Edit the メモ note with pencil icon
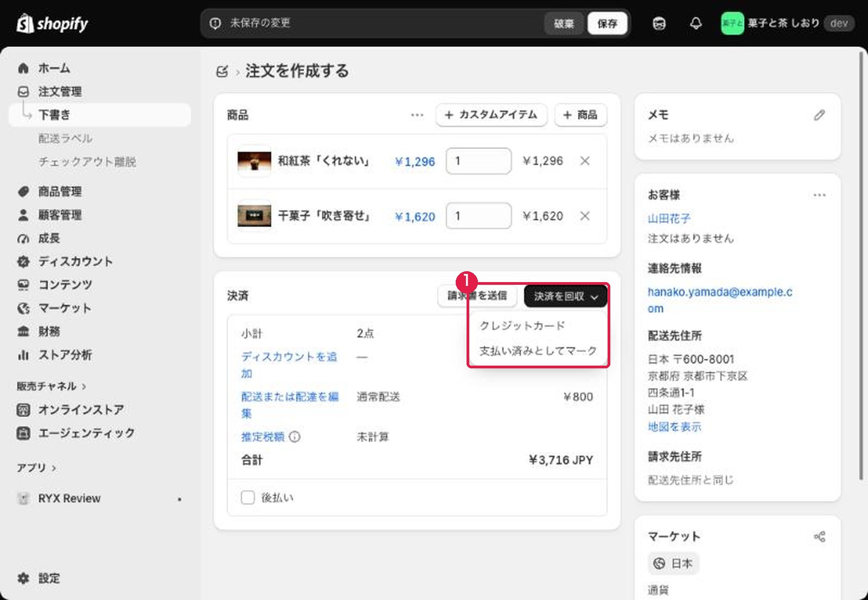 point(819,115)
